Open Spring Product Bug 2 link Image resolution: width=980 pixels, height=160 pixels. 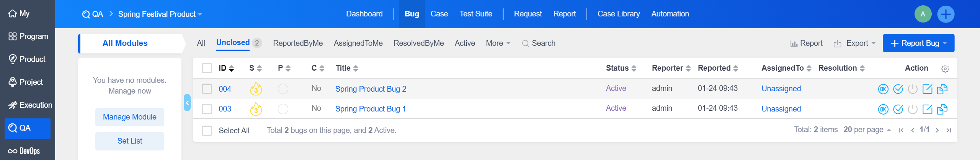(x=370, y=89)
